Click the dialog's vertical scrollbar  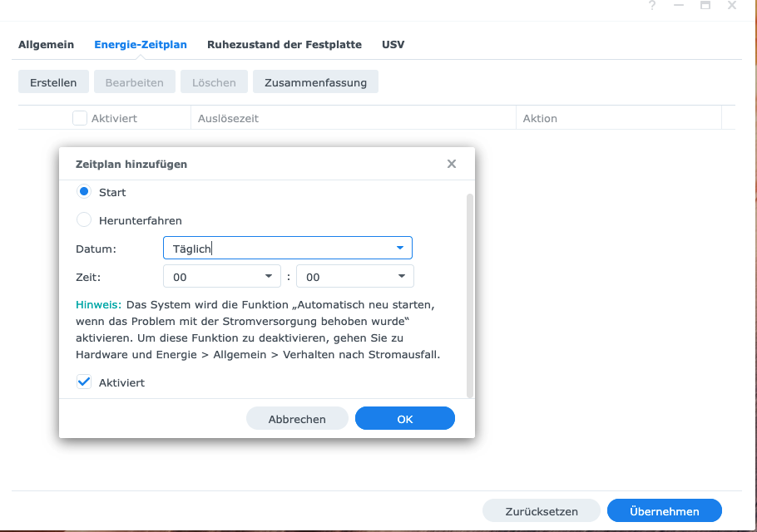[470, 295]
